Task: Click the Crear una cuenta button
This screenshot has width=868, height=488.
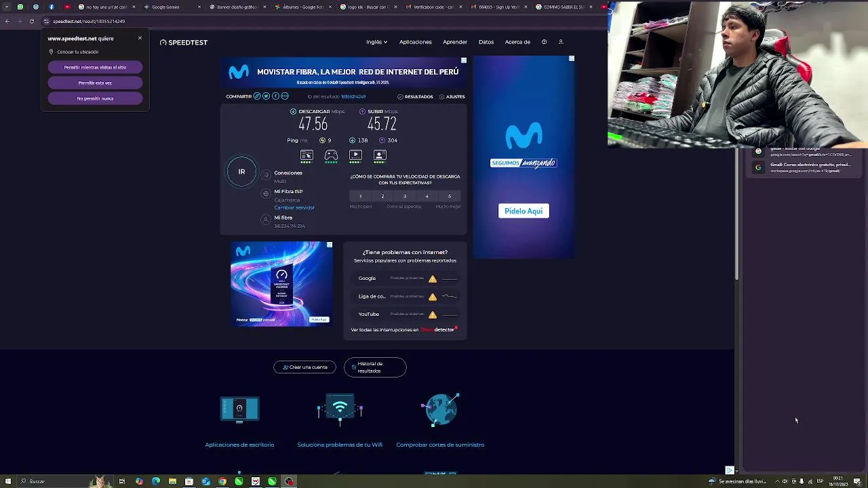Action: 304,367
